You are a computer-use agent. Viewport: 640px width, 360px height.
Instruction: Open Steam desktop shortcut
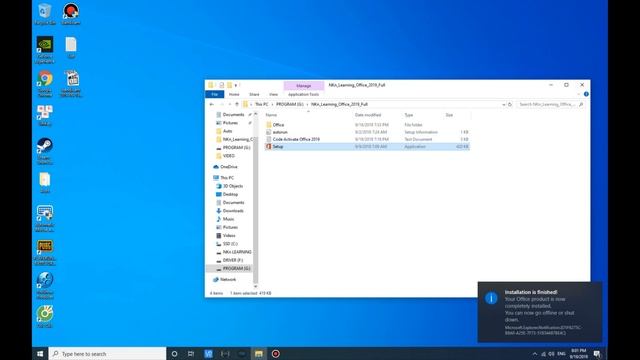tap(44, 151)
